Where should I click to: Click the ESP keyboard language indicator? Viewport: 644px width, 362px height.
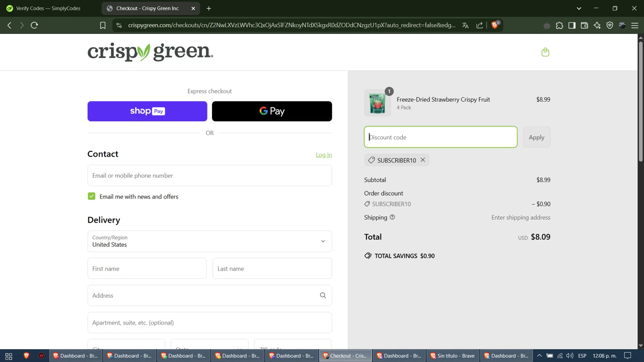tap(582, 356)
